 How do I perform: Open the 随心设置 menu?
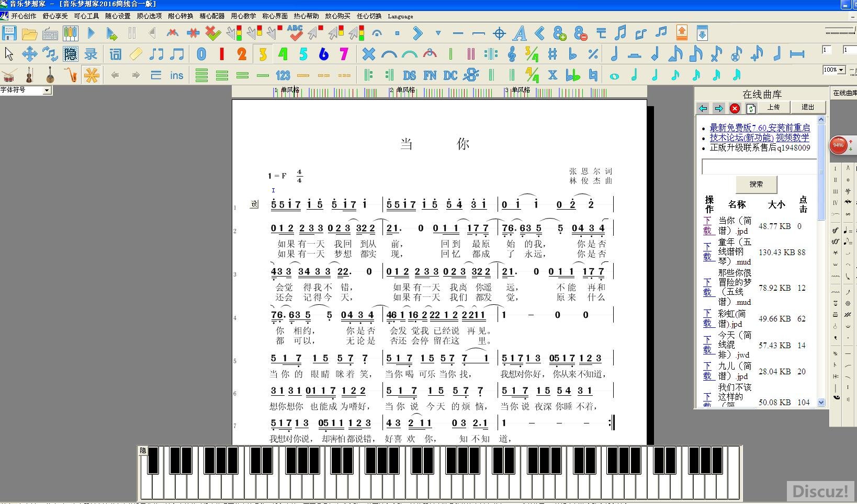tap(118, 16)
